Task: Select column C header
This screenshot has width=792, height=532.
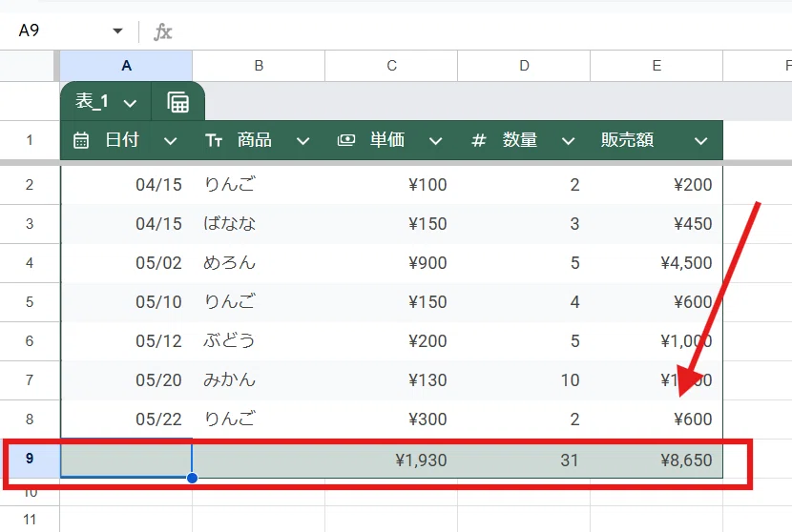Action: (391, 66)
